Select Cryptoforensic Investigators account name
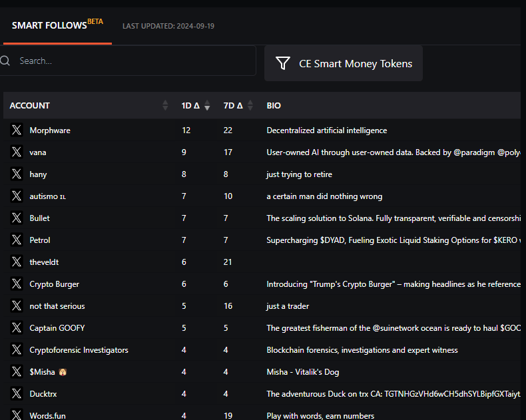This screenshot has height=420, width=526. [x=79, y=350]
